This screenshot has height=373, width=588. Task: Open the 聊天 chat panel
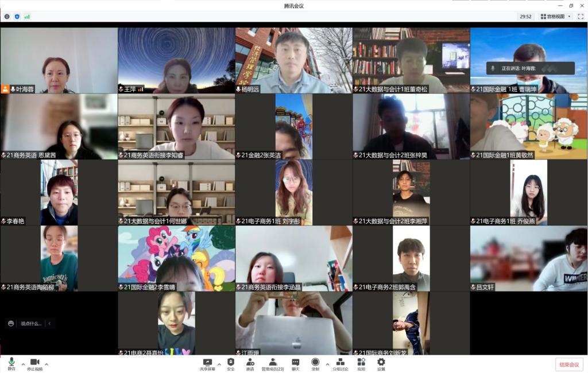[295, 364]
